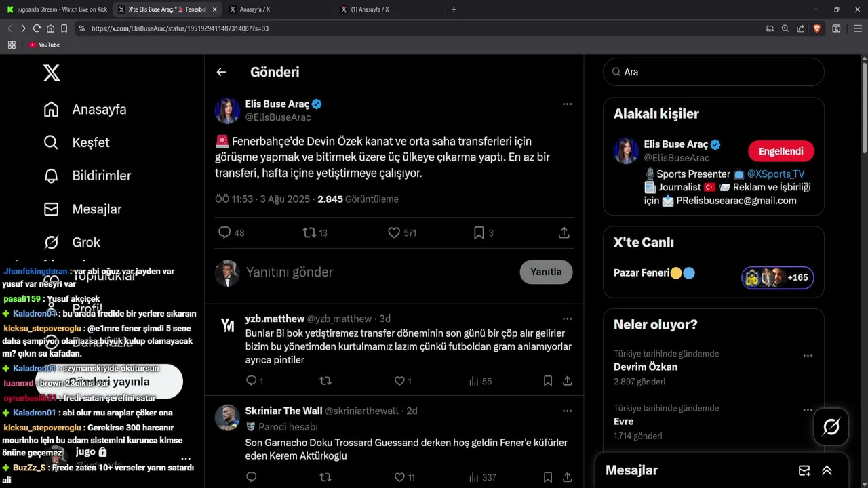Switch to the (1) Anasayfa / X tab
The image size is (868, 488).
tap(389, 9)
